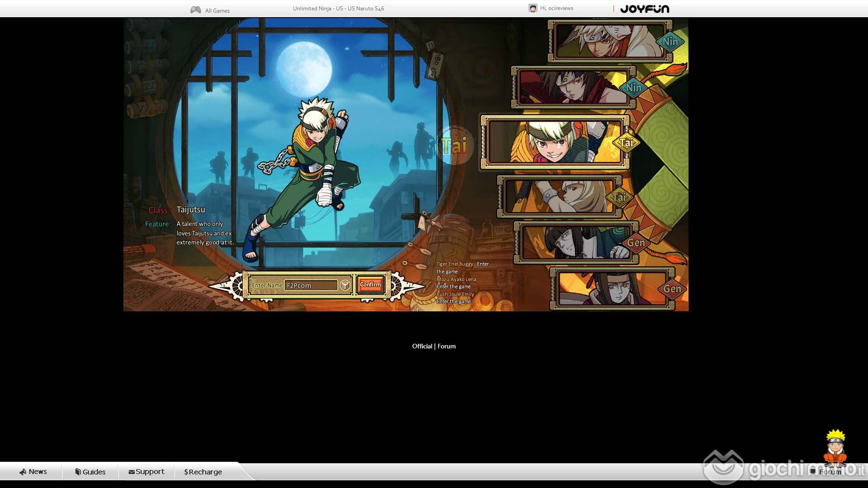
Task: Click the green-clad Taijutsu character preview
Action: (x=303, y=178)
